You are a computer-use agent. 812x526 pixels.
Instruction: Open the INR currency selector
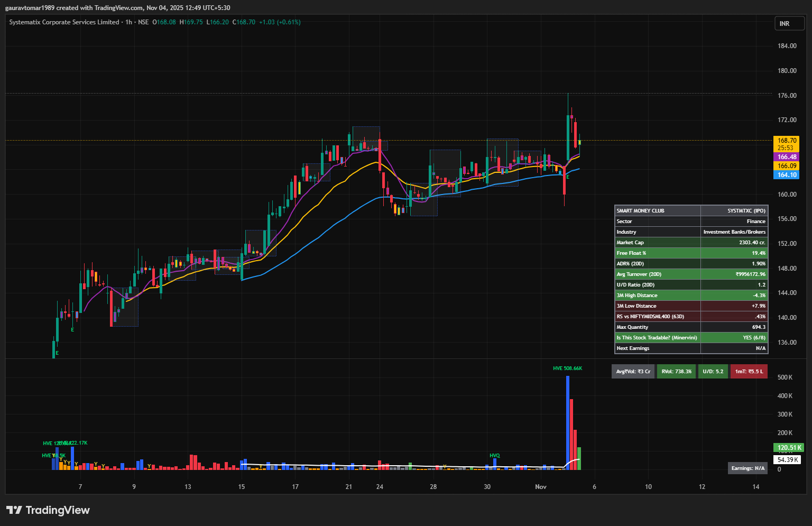coord(789,23)
